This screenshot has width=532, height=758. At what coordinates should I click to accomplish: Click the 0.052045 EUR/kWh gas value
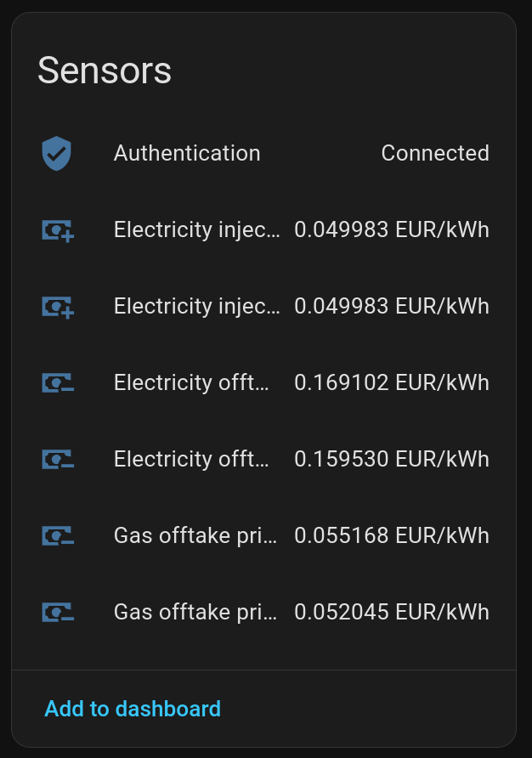[392, 613]
